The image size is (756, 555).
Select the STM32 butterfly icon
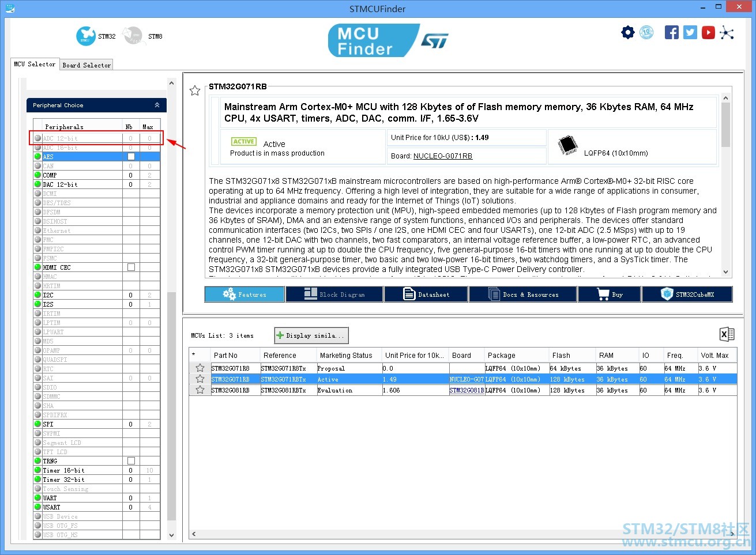point(85,36)
